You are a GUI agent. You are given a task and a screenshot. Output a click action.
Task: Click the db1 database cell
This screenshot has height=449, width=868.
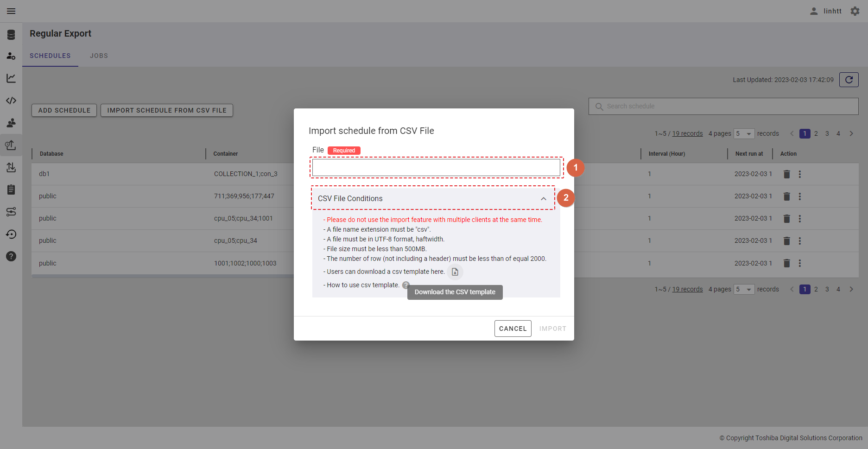tap(44, 174)
